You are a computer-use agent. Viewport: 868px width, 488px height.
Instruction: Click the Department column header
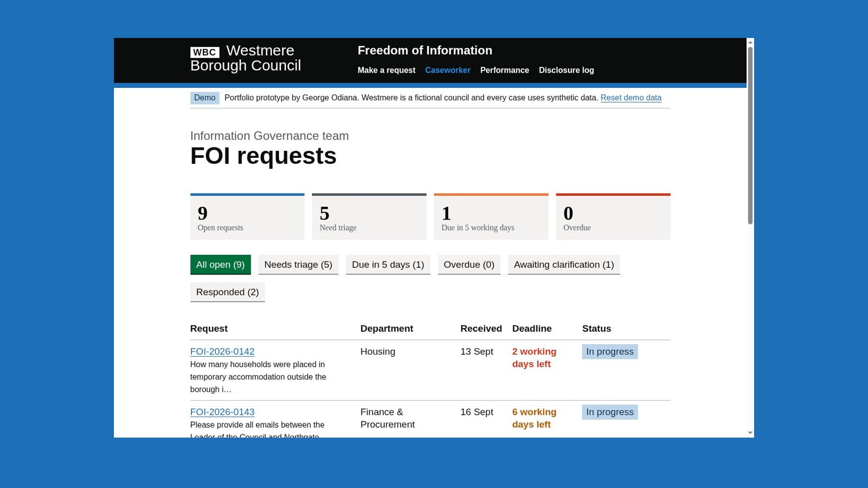click(x=387, y=329)
